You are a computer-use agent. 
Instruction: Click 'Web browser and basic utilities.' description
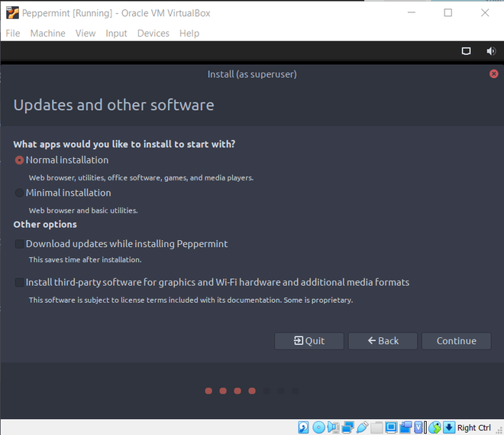(x=83, y=210)
